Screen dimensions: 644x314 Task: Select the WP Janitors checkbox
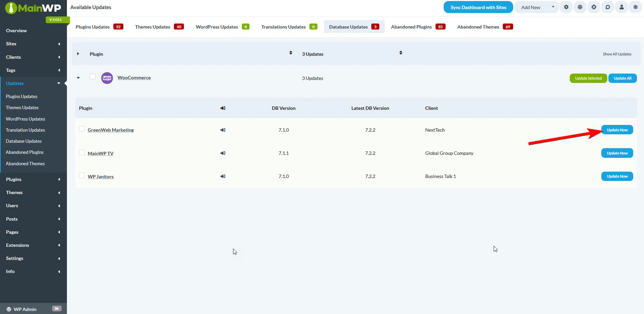coord(82,176)
